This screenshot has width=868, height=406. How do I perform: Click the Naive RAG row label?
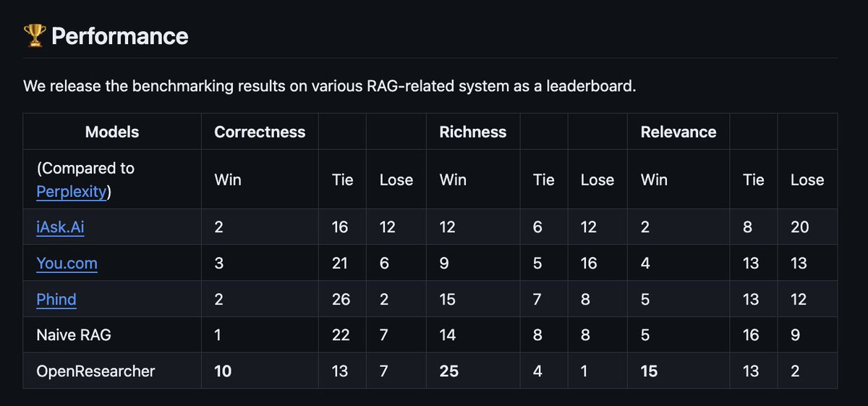(74, 335)
